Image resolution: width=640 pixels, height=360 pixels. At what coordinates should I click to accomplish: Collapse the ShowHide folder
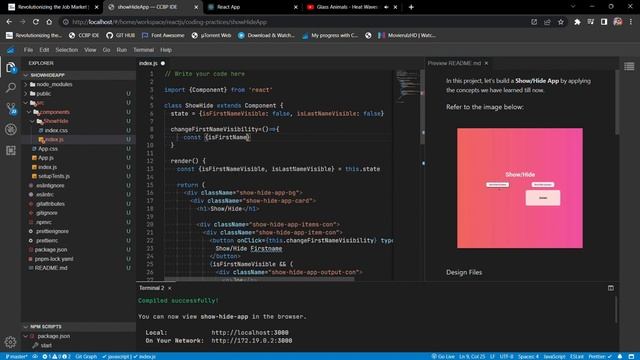point(32,121)
